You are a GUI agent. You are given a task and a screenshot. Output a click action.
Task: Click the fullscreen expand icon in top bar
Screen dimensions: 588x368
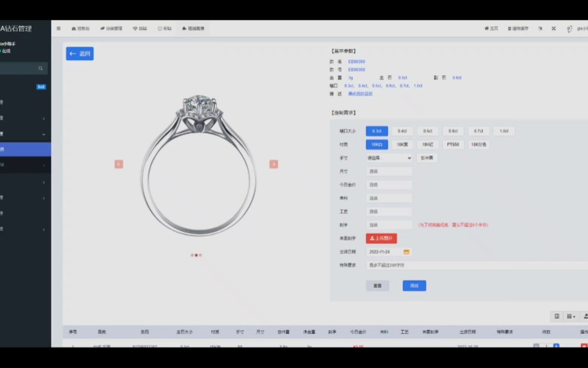(553, 29)
